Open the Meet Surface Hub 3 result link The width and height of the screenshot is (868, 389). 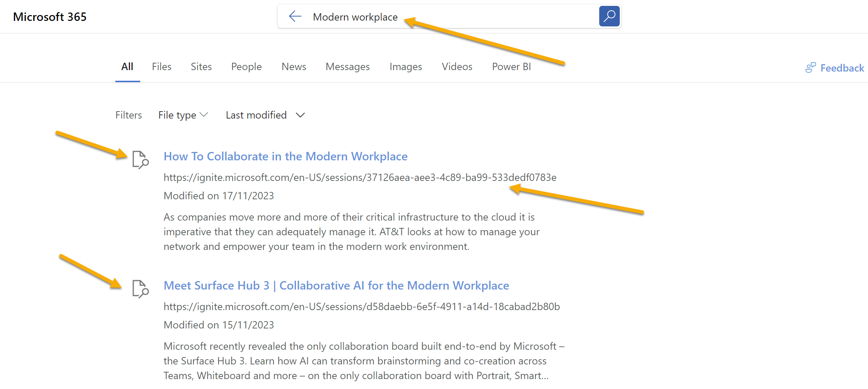point(336,285)
